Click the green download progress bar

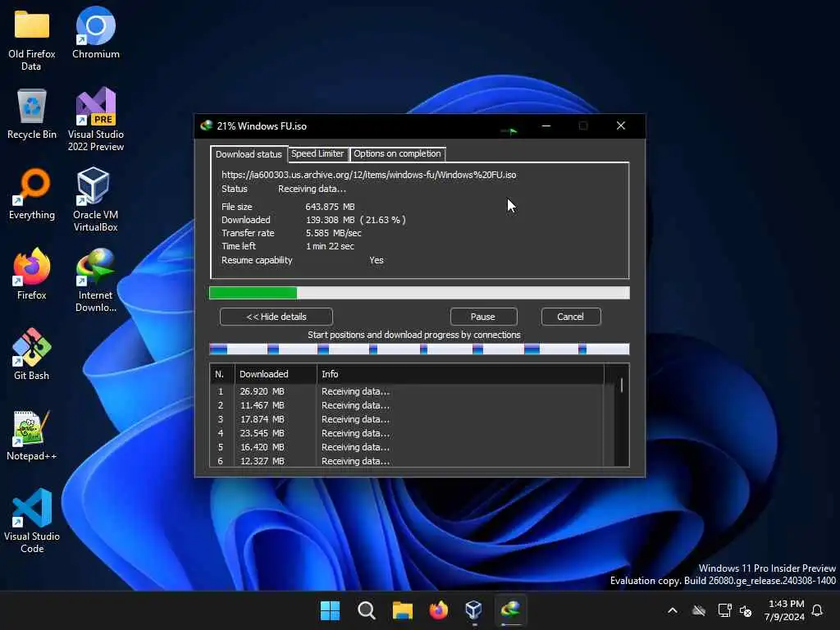click(x=419, y=293)
